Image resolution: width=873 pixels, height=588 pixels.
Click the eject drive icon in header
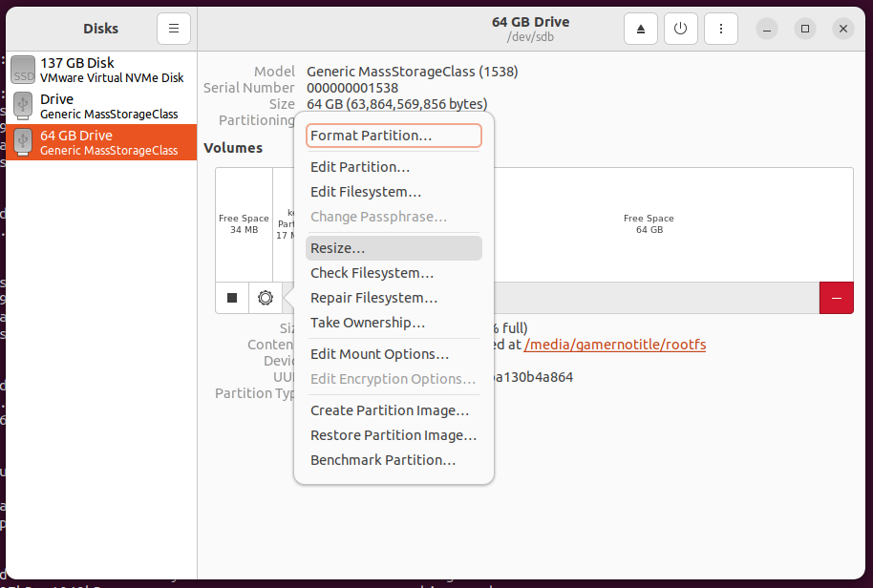tap(641, 29)
